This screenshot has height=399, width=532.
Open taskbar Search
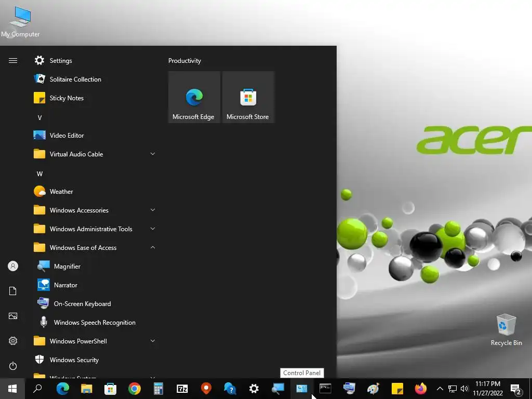click(37, 389)
